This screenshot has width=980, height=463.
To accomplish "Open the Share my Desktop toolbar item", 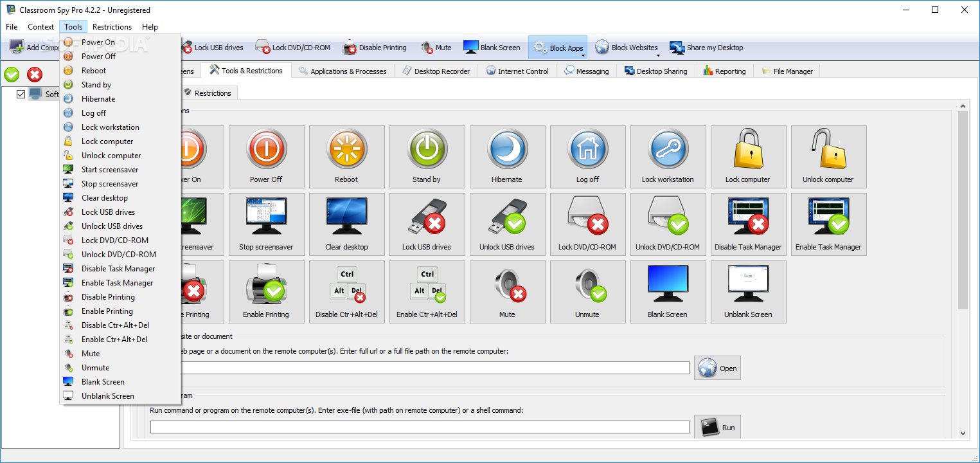I will coord(706,48).
